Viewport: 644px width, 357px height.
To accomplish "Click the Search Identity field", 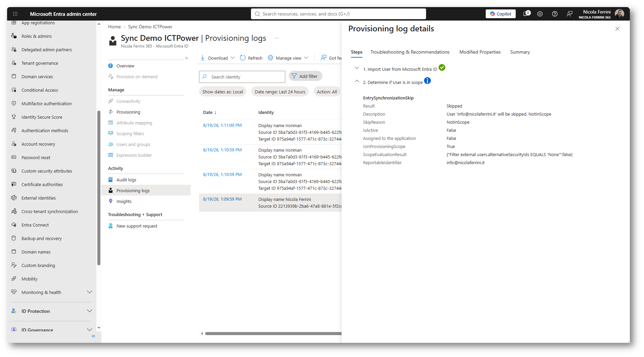I will pos(242,77).
